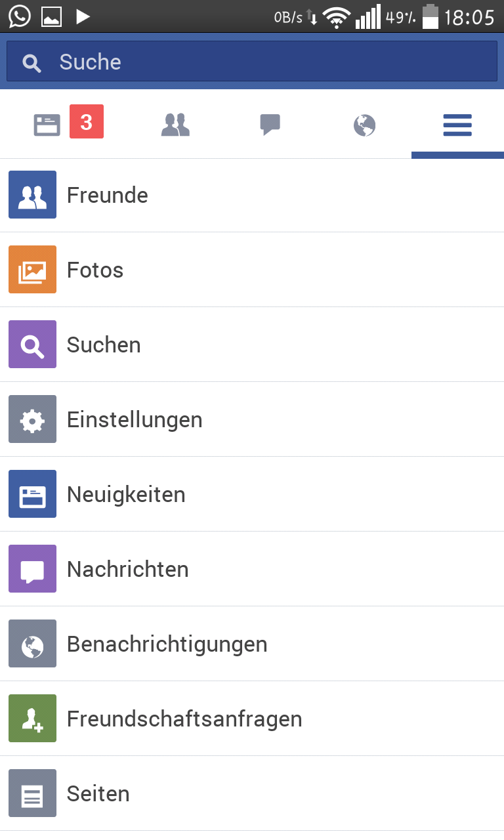Tap the orange Fotos icon
The width and height of the screenshot is (504, 840).
(x=32, y=270)
